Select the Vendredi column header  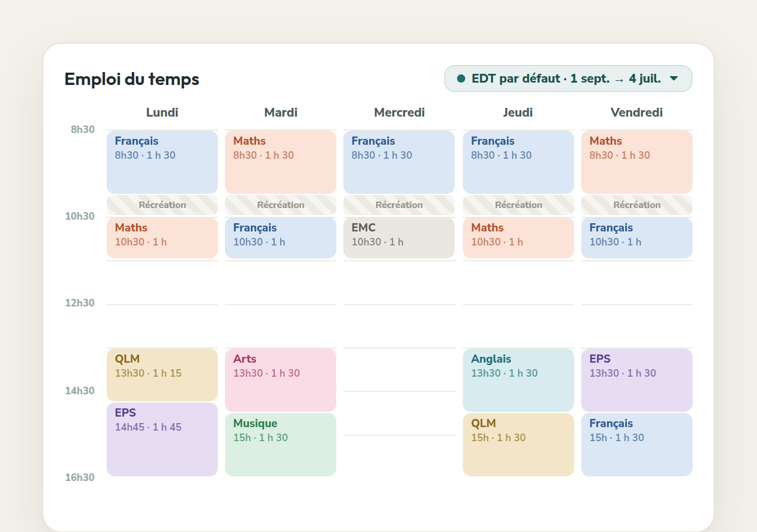(x=637, y=112)
